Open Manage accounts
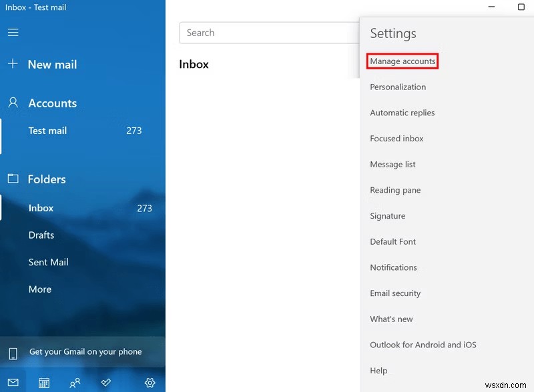 pyautogui.click(x=403, y=61)
